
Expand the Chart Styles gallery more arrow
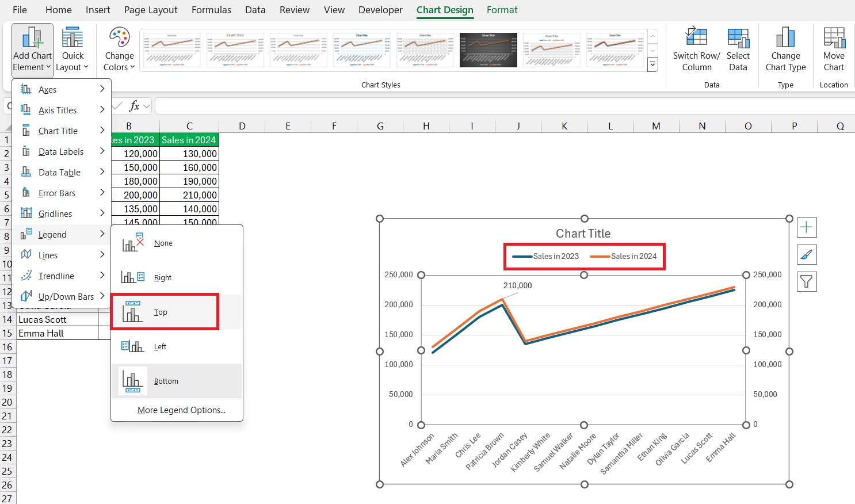[652, 65]
